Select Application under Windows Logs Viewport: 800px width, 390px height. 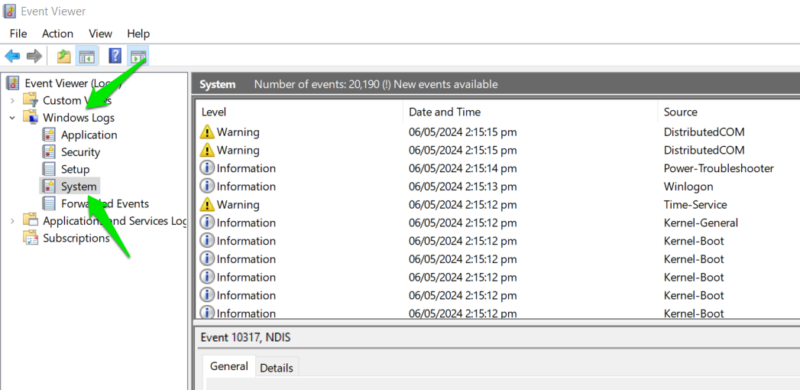tap(89, 135)
